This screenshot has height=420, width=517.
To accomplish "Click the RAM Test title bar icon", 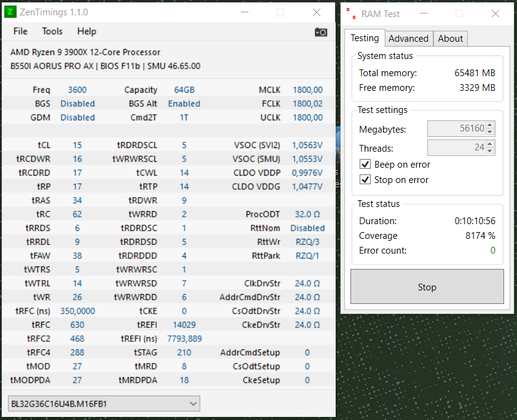I will [x=351, y=14].
